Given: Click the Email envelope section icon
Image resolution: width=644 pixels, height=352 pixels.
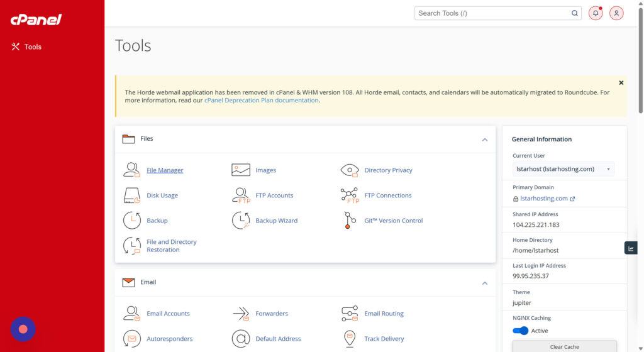Looking at the screenshot, I should point(128,282).
